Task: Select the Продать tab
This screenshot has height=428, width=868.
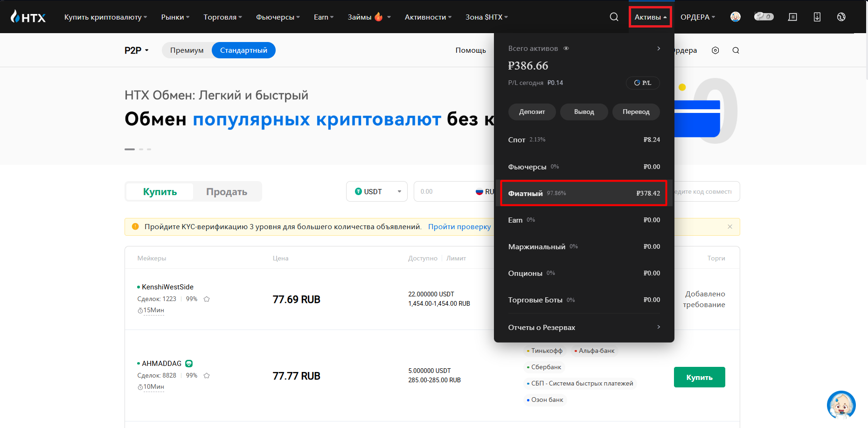Action: tap(227, 192)
